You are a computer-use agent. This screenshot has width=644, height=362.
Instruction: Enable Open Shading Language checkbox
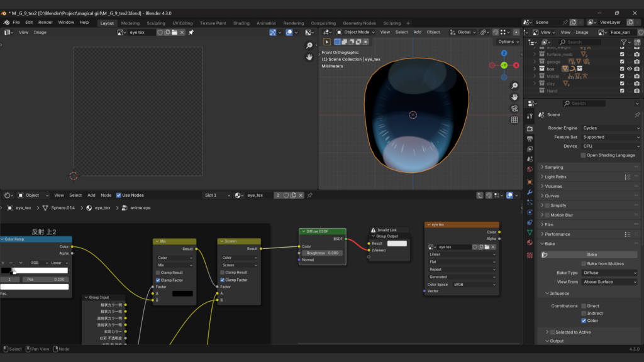[584, 155]
